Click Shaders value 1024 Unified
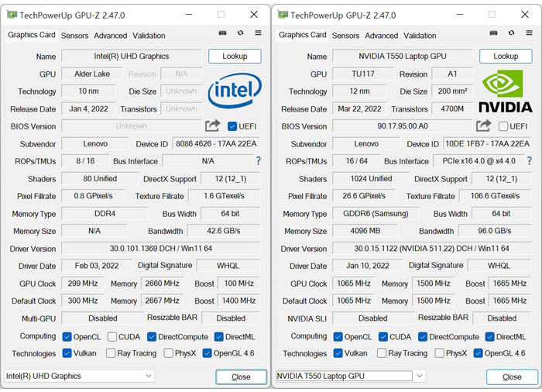542x392 pixels. pyautogui.click(x=371, y=178)
